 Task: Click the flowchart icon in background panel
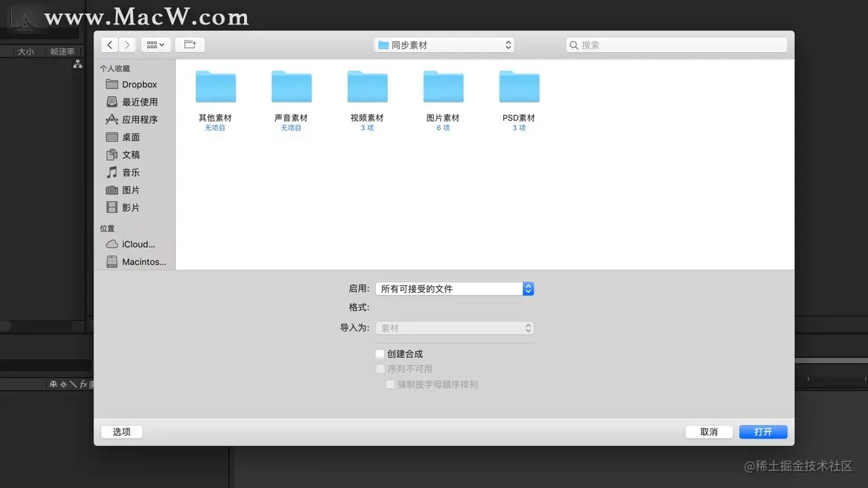[x=77, y=64]
